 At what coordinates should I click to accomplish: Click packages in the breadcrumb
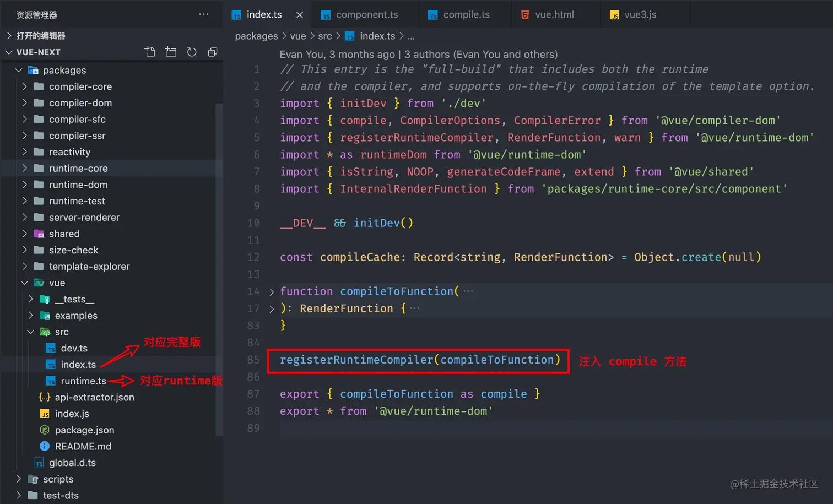[x=256, y=36]
